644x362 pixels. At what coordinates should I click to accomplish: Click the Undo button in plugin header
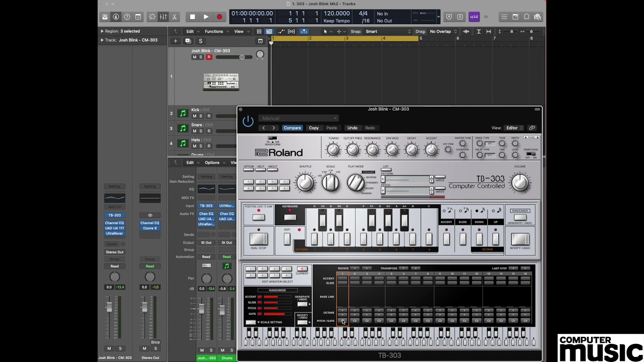352,128
